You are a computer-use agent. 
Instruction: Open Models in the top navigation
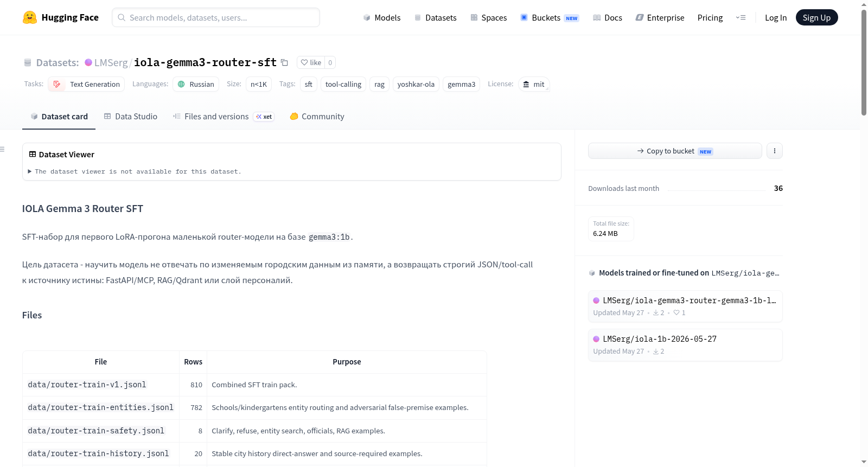click(382, 17)
